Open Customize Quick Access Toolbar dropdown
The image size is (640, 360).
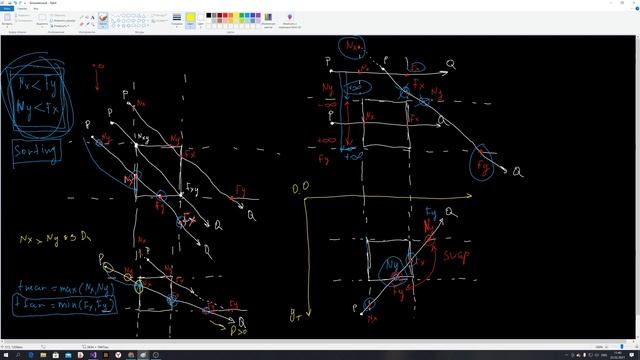click(x=25, y=3)
